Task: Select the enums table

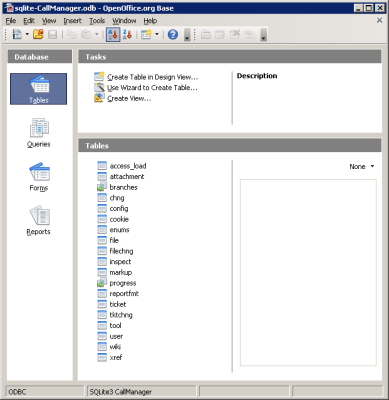Action: (119, 230)
